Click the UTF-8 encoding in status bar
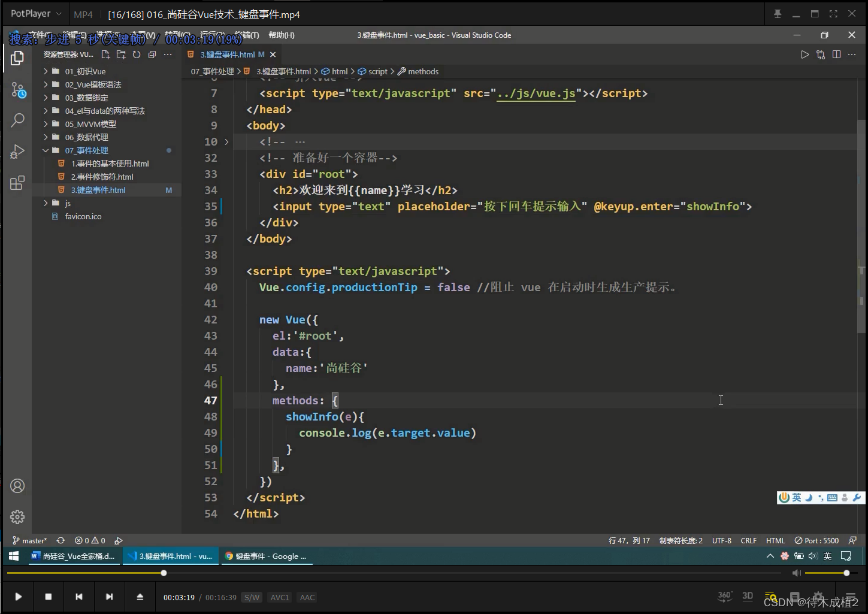868x614 pixels. [722, 540]
